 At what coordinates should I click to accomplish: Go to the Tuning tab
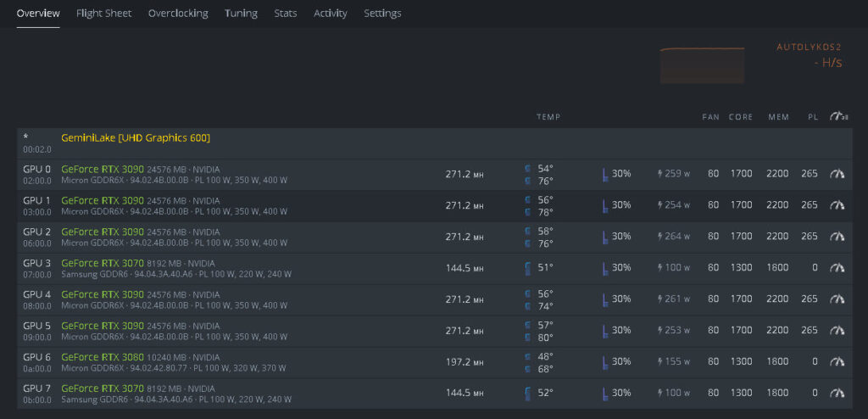coord(241,14)
